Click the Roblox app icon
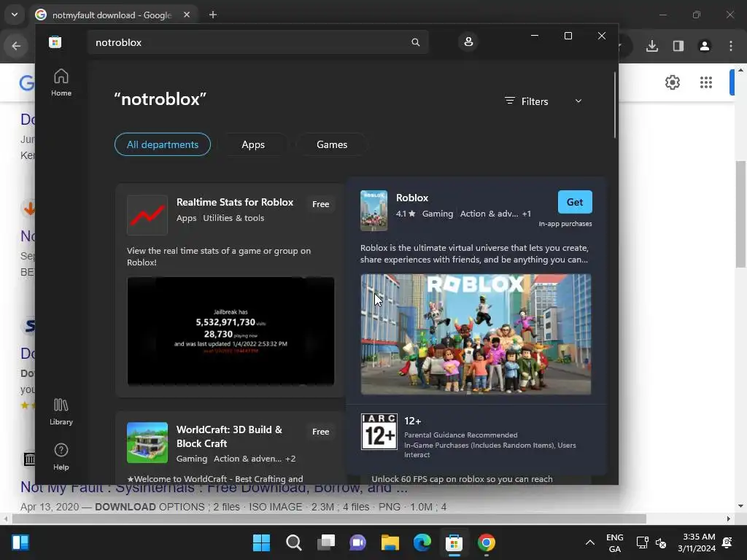 point(374,211)
